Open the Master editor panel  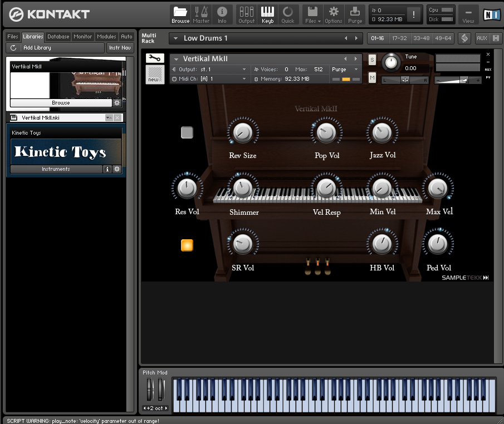click(x=201, y=15)
